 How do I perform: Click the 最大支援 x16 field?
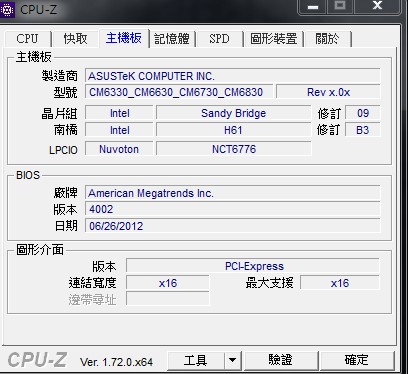tap(340, 283)
